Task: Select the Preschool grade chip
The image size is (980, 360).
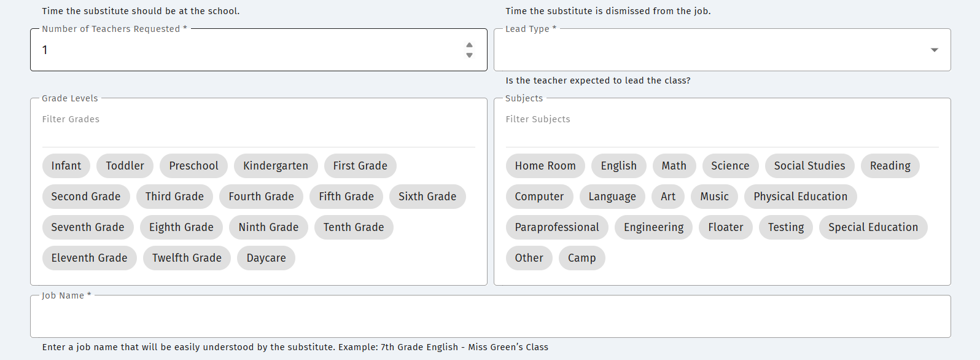Action: coord(193,166)
